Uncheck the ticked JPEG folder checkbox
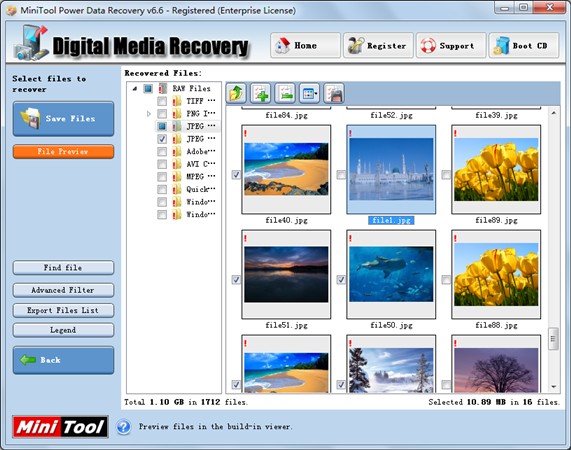This screenshot has height=450, width=571. pyautogui.click(x=162, y=139)
